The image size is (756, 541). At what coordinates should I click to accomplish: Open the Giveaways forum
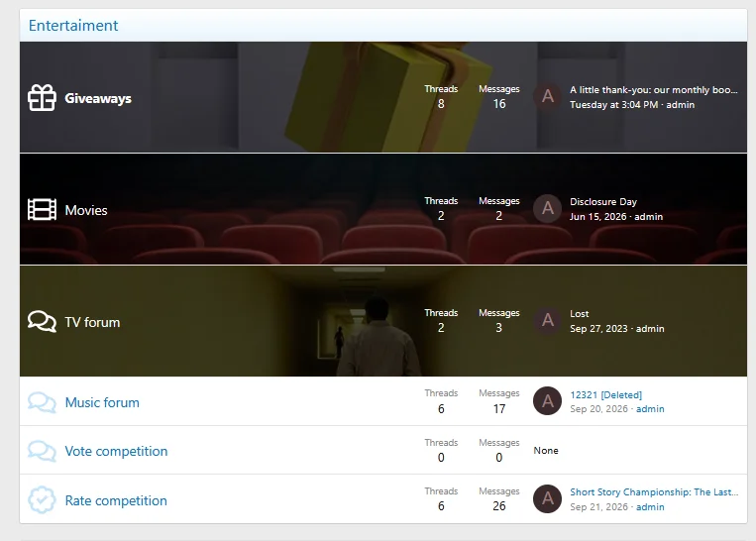(98, 98)
